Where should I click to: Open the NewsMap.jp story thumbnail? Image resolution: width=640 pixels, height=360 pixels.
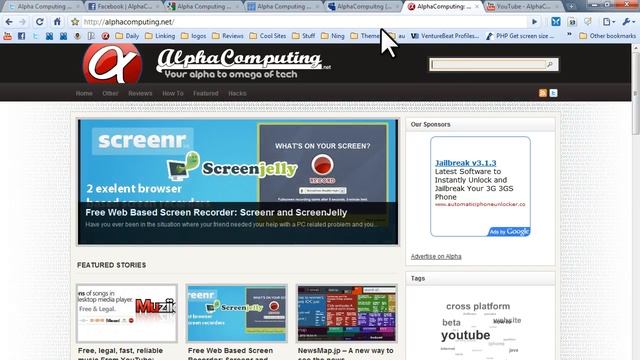[347, 313]
